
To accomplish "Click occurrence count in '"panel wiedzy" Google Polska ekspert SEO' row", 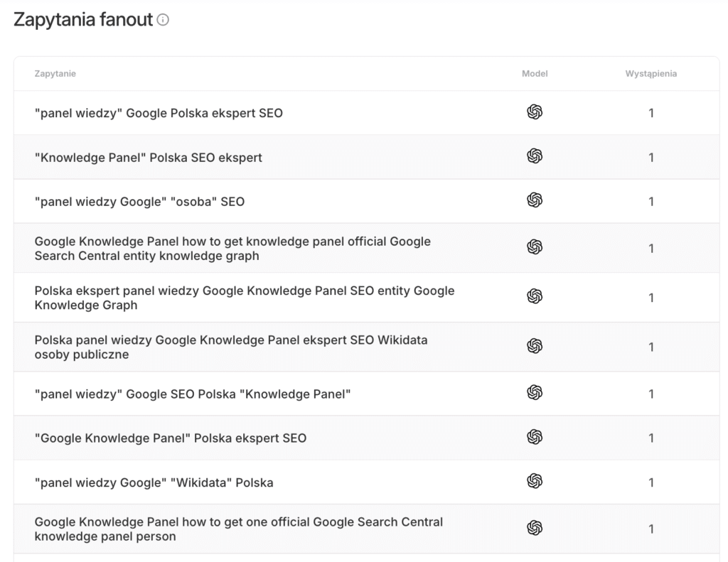I will pyautogui.click(x=651, y=113).
